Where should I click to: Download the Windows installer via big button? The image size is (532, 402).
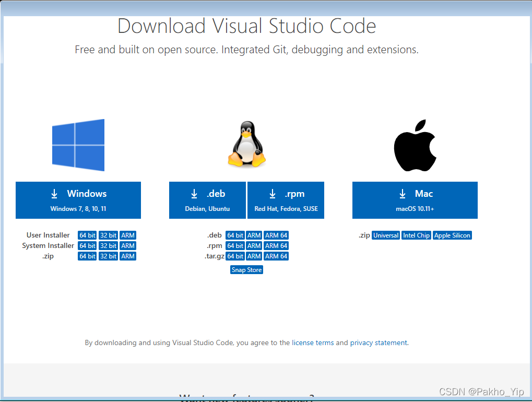78,200
